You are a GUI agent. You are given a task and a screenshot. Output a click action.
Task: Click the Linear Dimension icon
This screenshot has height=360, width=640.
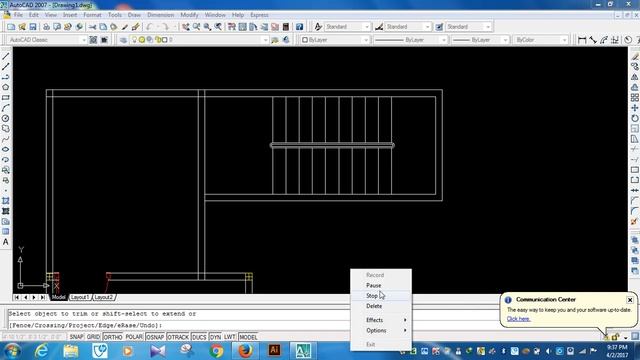point(582,40)
